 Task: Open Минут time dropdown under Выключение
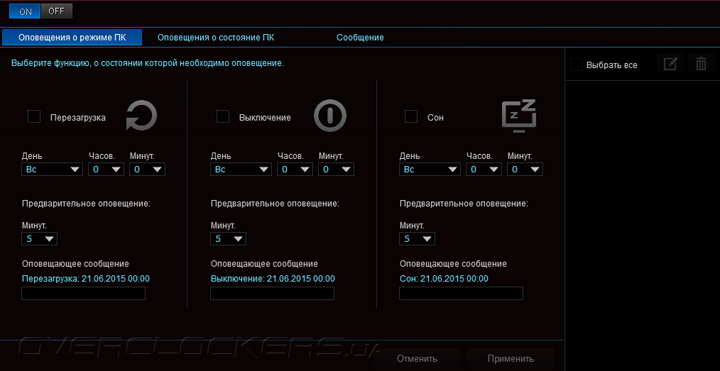pyautogui.click(x=337, y=169)
